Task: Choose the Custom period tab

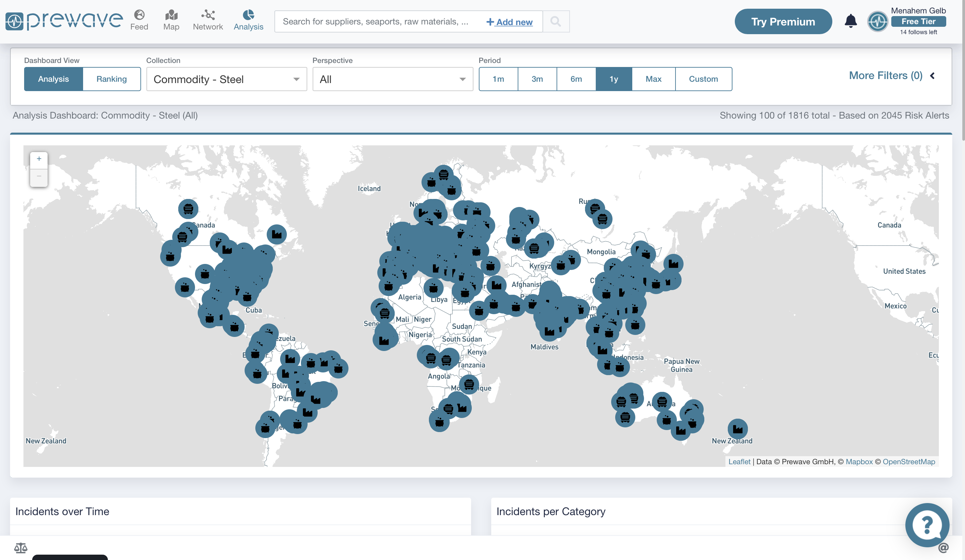Action: (703, 79)
